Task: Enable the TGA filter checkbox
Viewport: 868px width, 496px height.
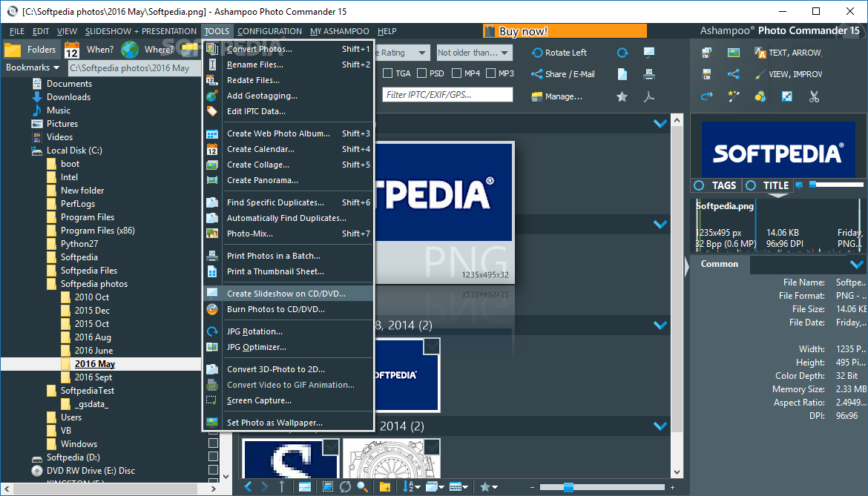Action: tap(387, 73)
